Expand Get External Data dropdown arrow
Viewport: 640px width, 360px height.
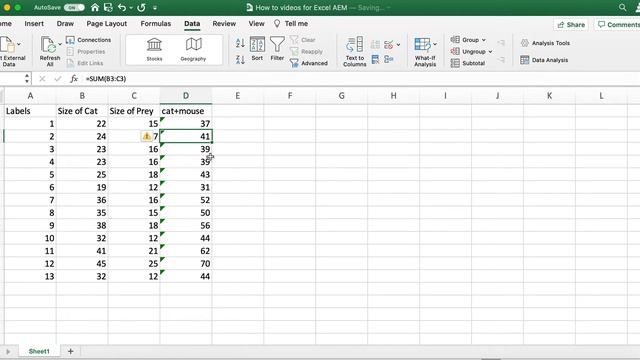pyautogui.click(x=19, y=44)
